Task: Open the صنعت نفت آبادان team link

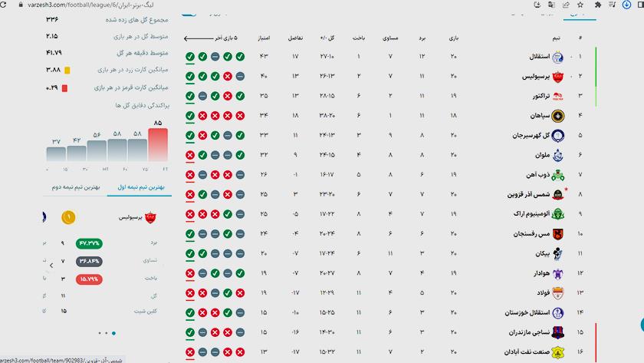Action: pyautogui.click(x=527, y=352)
